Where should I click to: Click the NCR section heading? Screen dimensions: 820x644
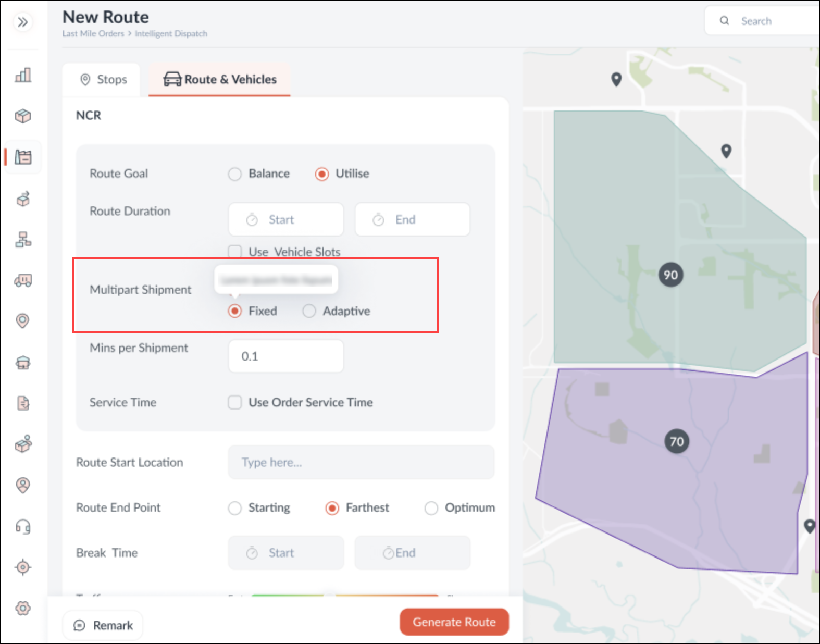click(89, 115)
